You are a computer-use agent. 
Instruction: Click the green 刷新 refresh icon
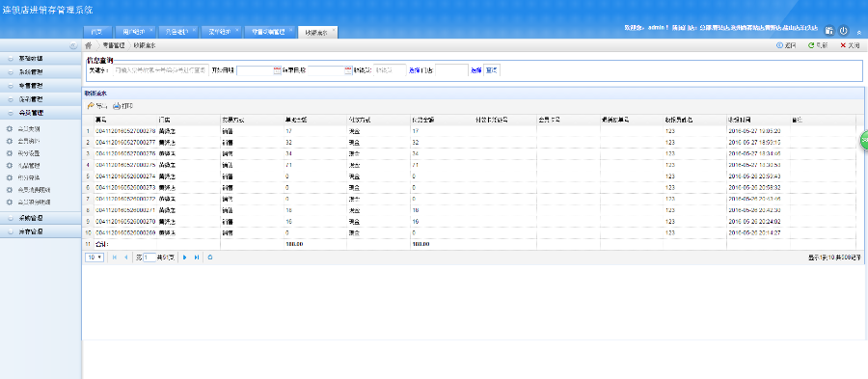811,46
